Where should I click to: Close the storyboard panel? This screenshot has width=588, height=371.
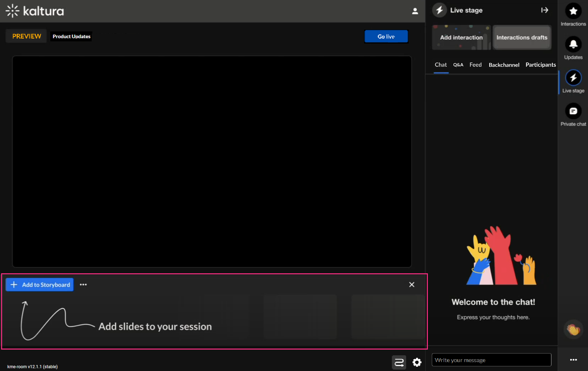point(411,284)
